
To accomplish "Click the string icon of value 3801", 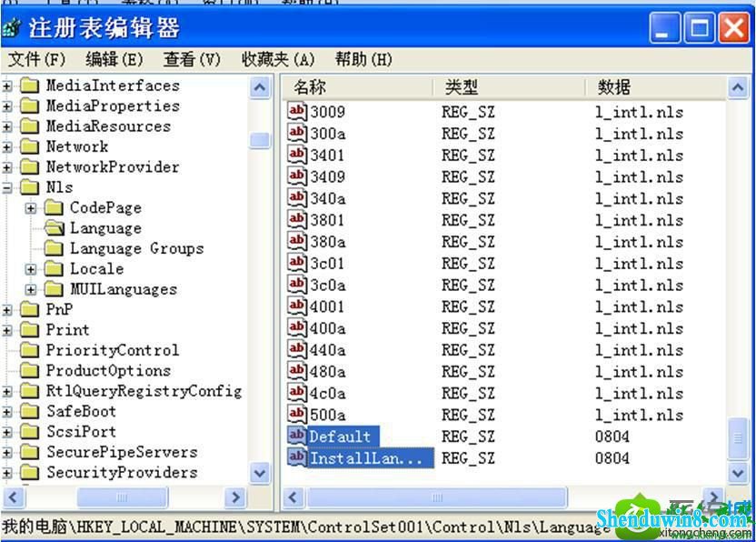I will tap(297, 219).
